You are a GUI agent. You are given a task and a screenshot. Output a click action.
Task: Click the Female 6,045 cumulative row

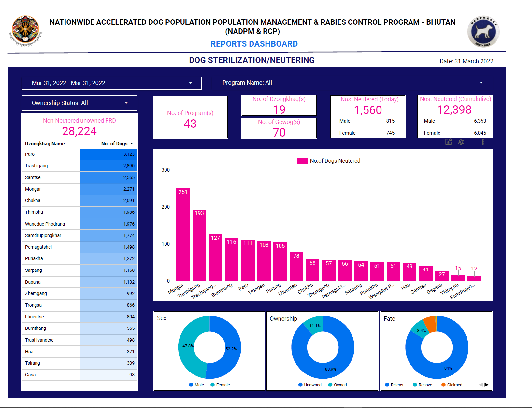point(455,133)
